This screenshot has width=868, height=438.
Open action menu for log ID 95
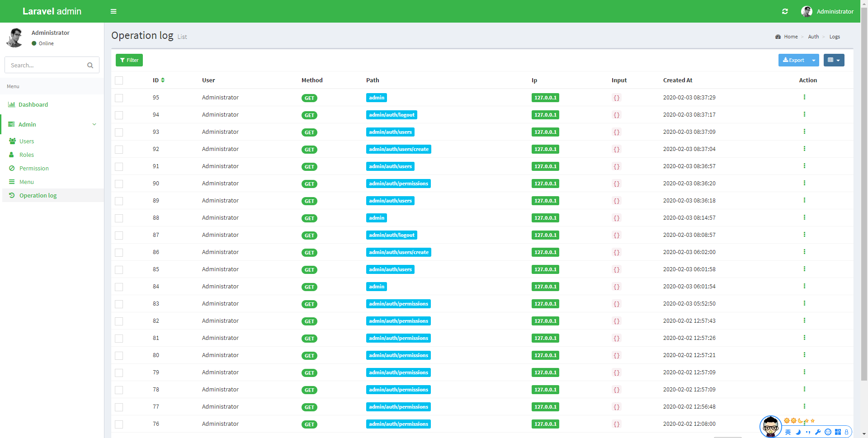[x=804, y=97]
